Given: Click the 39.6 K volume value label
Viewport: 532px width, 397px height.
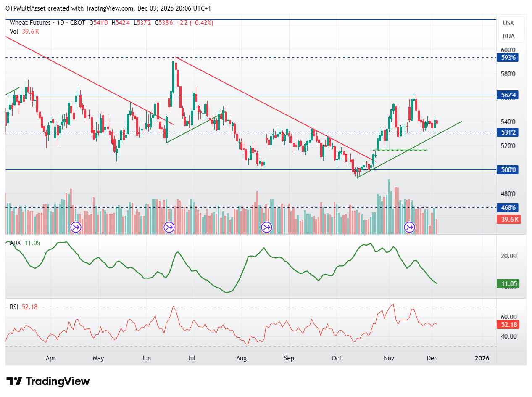Looking at the screenshot, I should point(508,219).
